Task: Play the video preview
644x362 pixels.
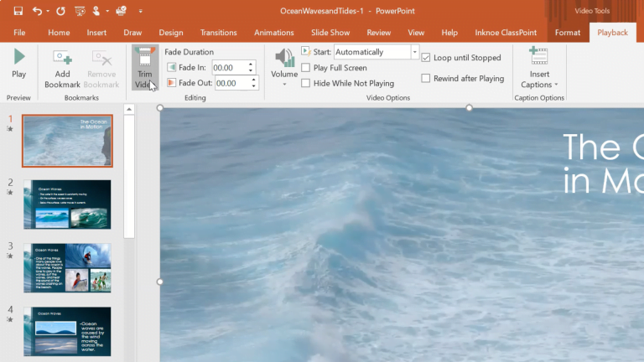Action: 19,63
